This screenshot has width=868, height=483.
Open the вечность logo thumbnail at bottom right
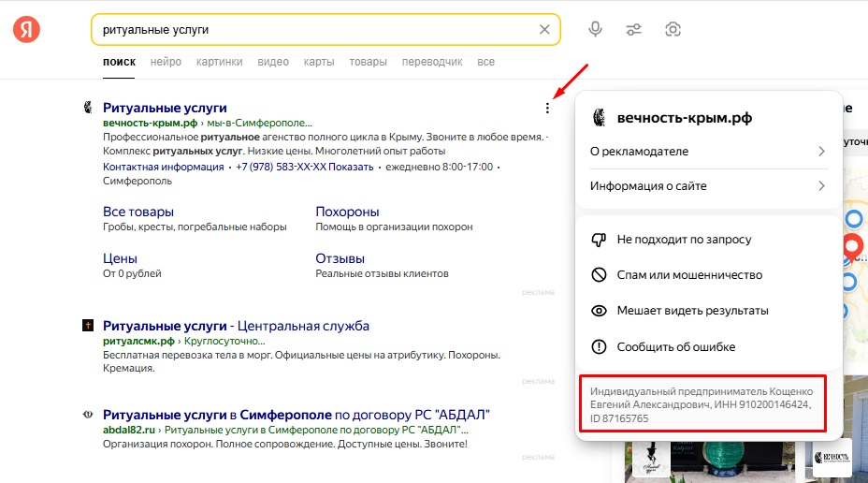[832, 458]
